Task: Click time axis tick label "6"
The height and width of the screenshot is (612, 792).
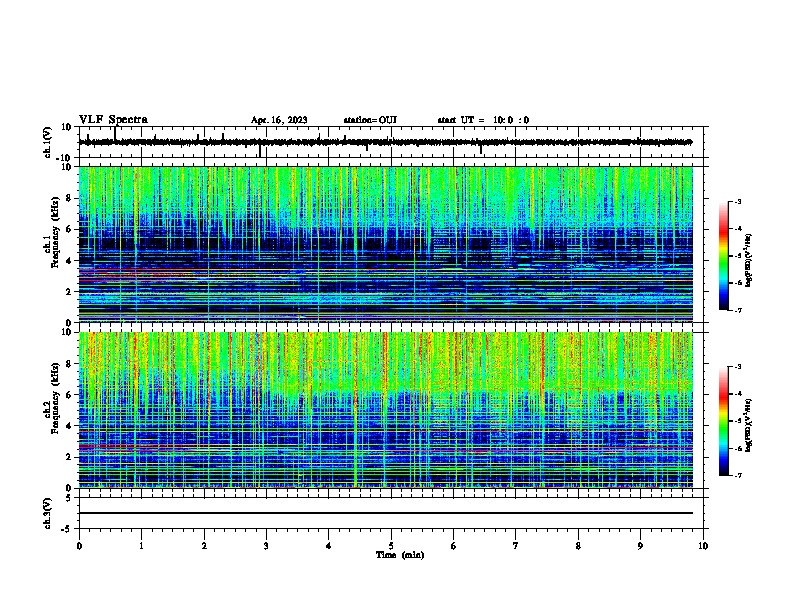Action: pyautogui.click(x=454, y=546)
